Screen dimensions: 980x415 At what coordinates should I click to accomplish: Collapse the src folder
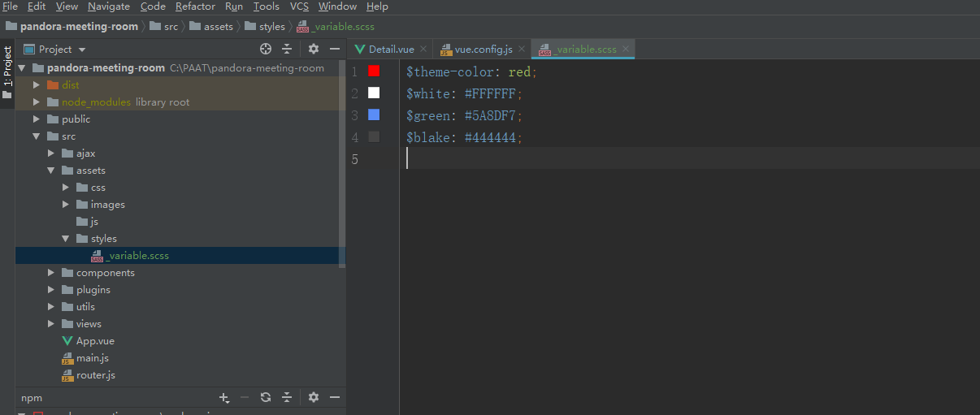(x=36, y=136)
